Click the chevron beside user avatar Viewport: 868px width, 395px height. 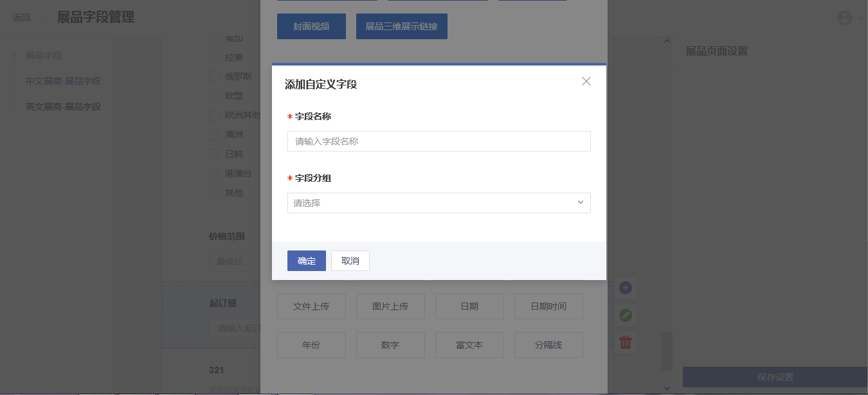(861, 19)
